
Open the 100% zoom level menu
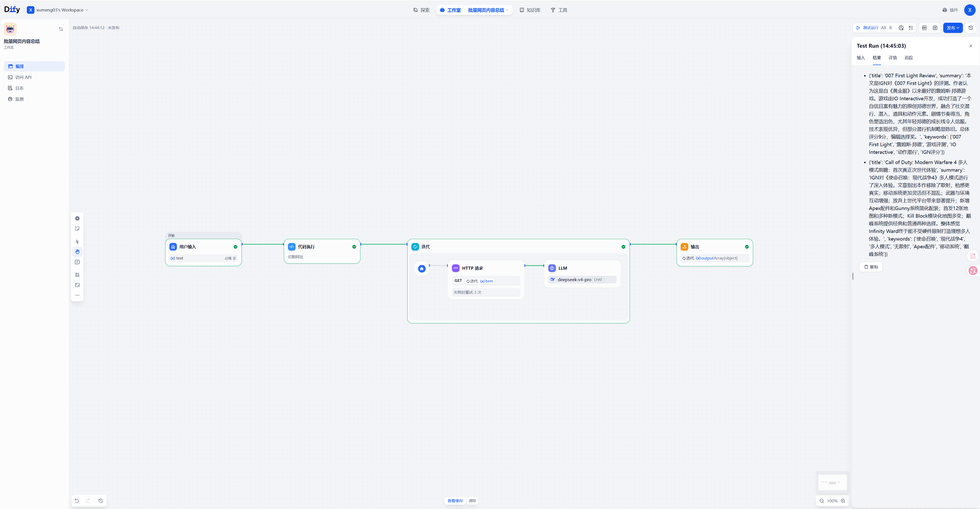(x=832, y=501)
